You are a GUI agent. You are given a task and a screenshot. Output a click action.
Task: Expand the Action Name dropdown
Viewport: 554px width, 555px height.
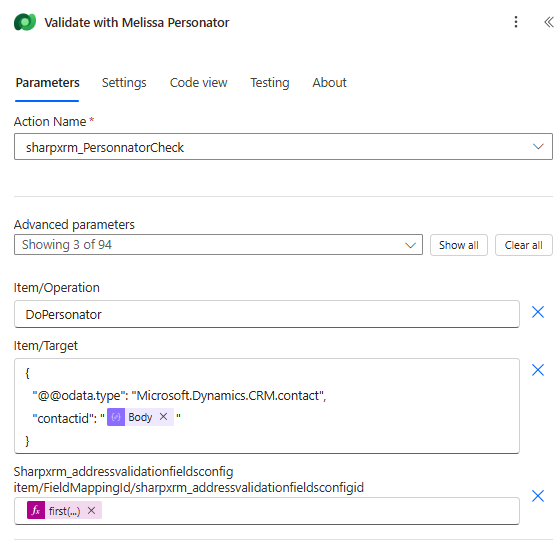(x=283, y=147)
